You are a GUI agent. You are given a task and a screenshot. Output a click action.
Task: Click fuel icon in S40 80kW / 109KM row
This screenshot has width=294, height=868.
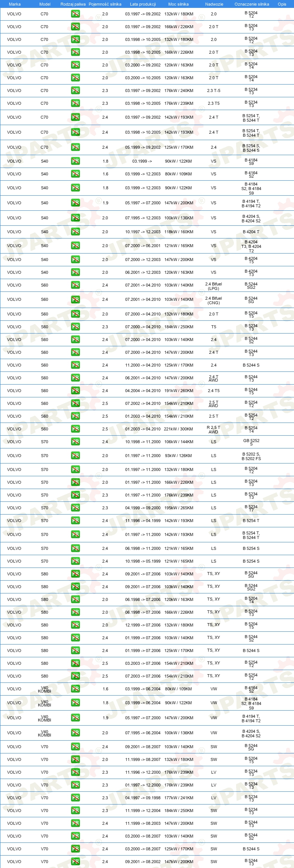click(x=75, y=174)
